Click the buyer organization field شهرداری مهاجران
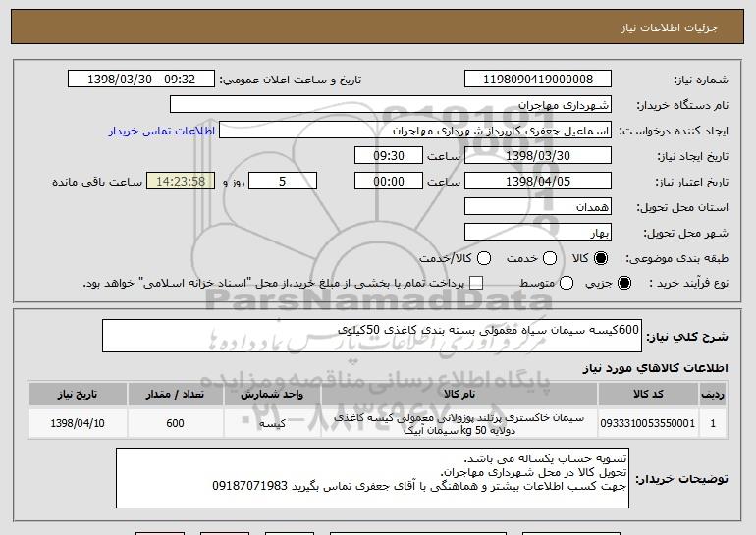756x535 pixels. tap(391, 105)
